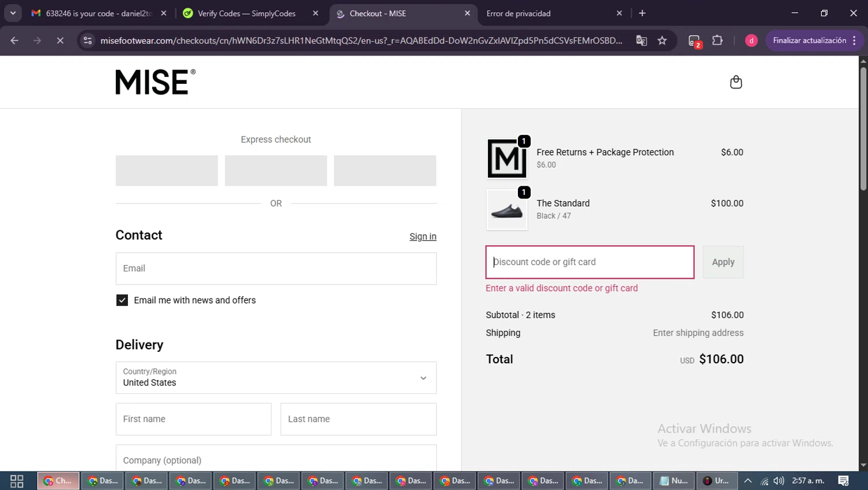Click the Sign in link
Viewport: 868px width, 490px height.
click(423, 237)
